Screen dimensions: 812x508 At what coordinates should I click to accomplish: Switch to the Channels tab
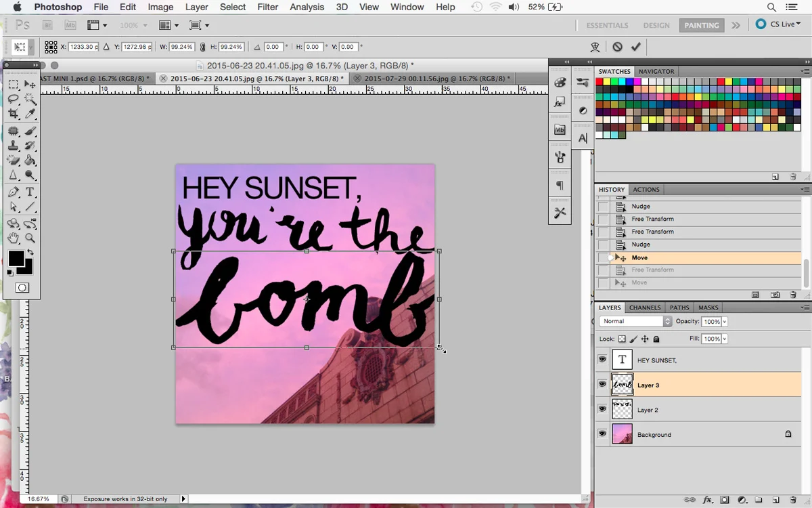tap(644, 308)
